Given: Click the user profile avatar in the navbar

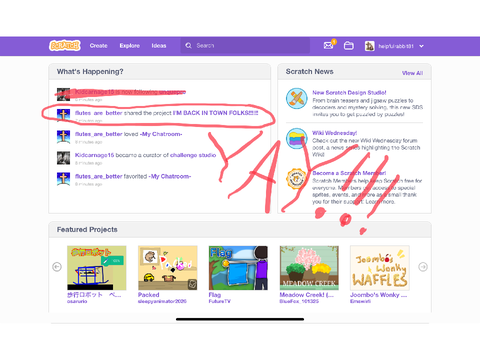Looking at the screenshot, I should tap(369, 46).
